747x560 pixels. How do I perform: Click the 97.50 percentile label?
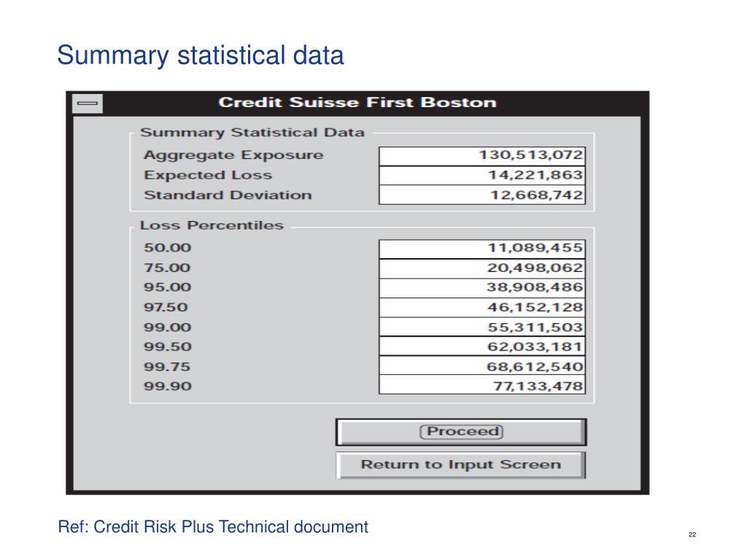coord(166,307)
